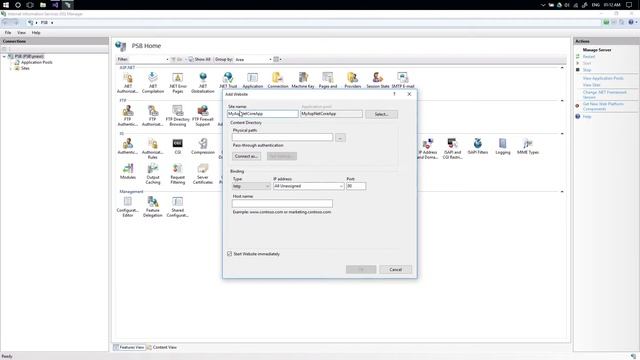Click the Host name input field
640x360 pixels.
[x=282, y=203]
